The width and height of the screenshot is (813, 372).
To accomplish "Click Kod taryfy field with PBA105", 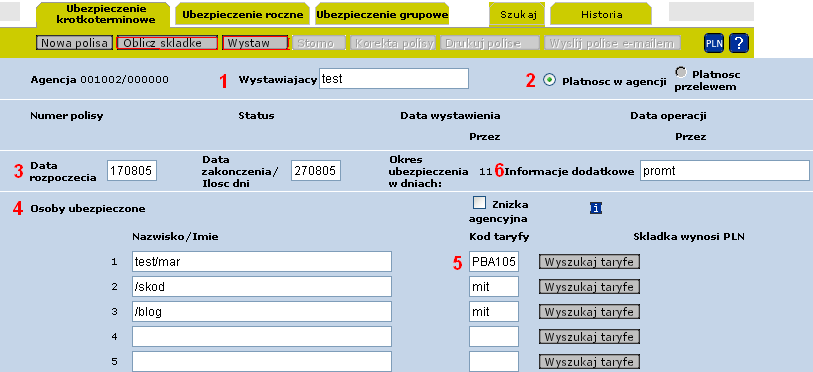I will point(494,261).
